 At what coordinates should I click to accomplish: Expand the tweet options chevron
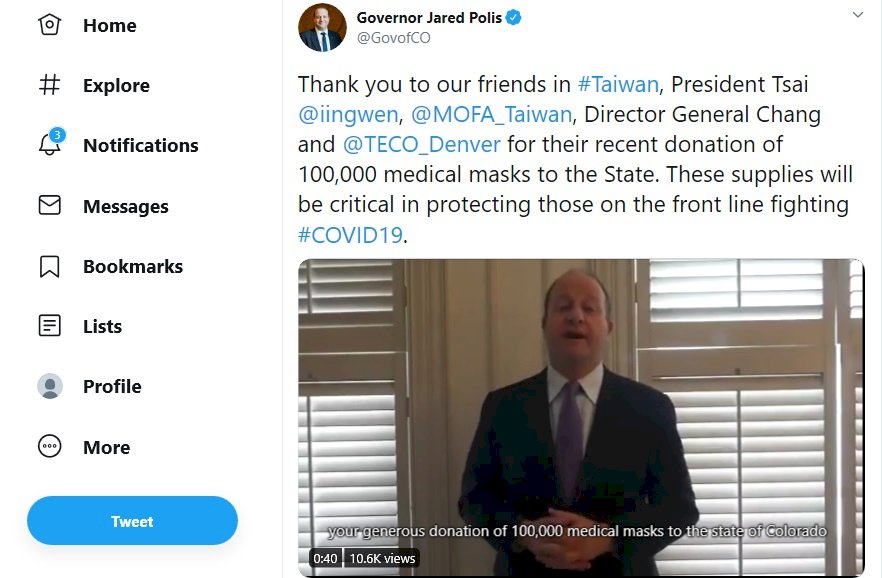point(857,15)
